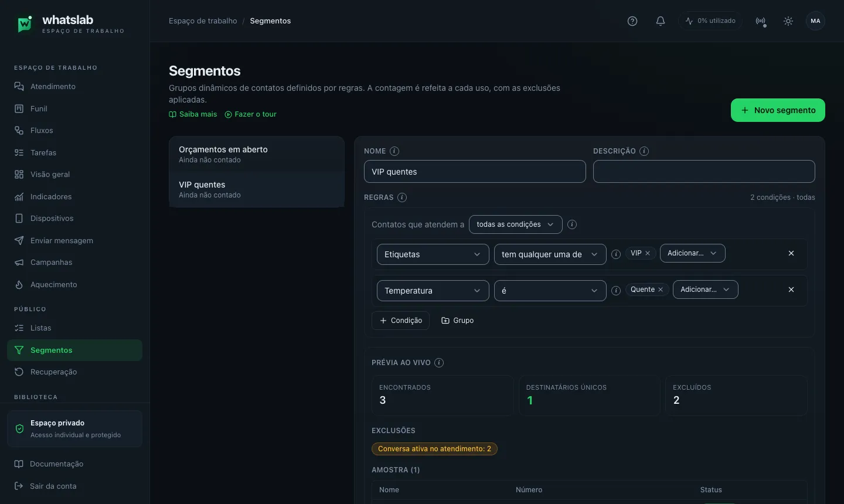
Task: Click the info icon next to DESCRIÇÃO
Action: click(x=644, y=151)
